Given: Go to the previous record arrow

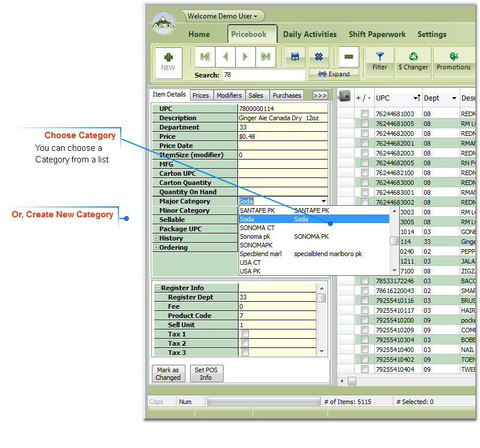Looking at the screenshot, I should pos(225,57).
